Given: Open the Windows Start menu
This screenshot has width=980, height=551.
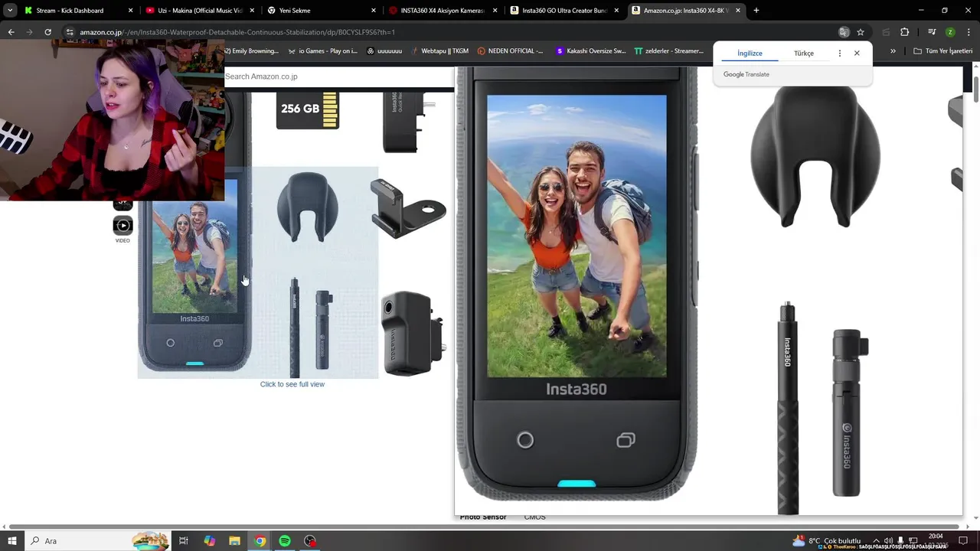Looking at the screenshot, I should (11, 541).
